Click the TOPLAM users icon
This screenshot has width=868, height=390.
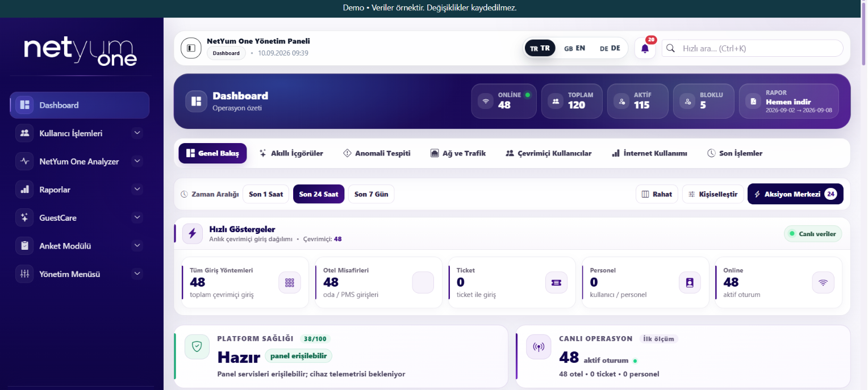pos(555,101)
